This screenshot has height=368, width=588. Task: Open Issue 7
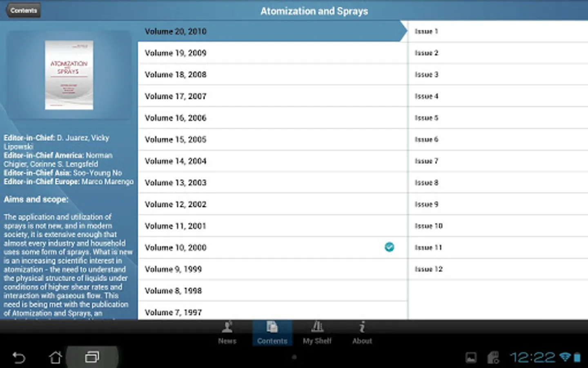coord(498,161)
